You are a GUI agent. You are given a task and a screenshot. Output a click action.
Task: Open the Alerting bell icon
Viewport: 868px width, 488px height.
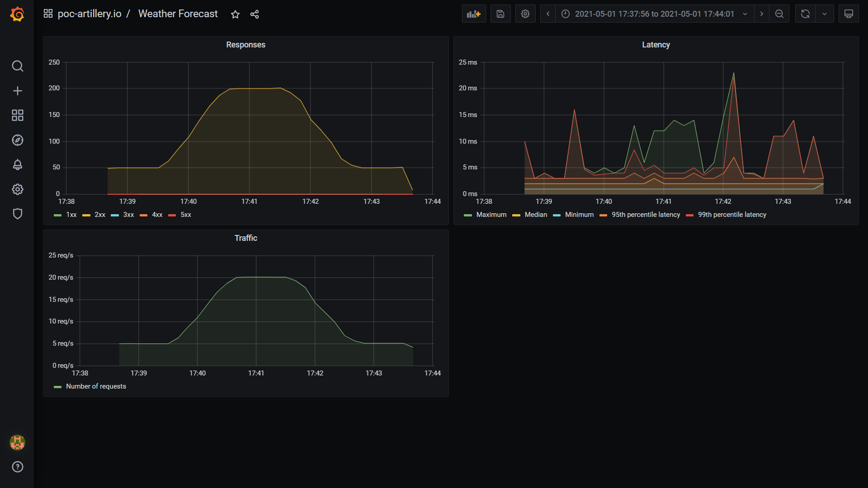coord(17,164)
